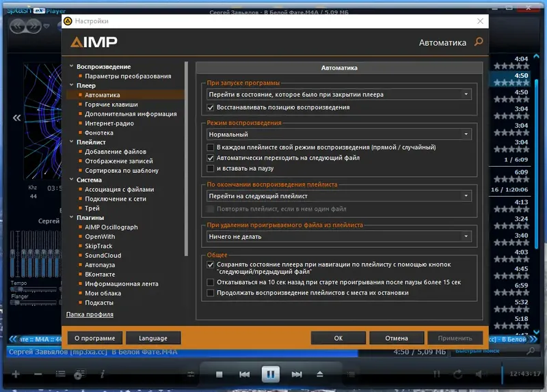Select the SoundCloud plugin entry

(x=103, y=255)
